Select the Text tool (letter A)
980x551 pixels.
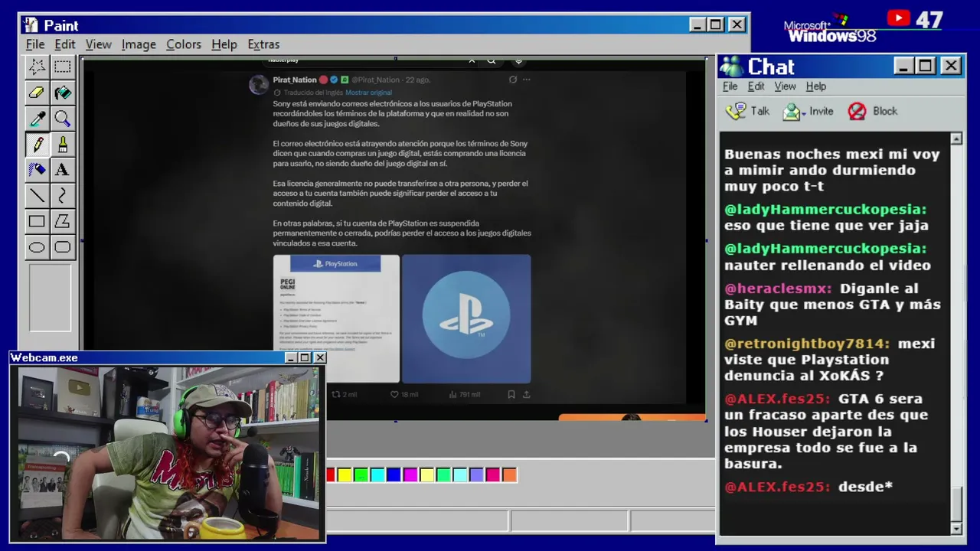pyautogui.click(x=63, y=170)
